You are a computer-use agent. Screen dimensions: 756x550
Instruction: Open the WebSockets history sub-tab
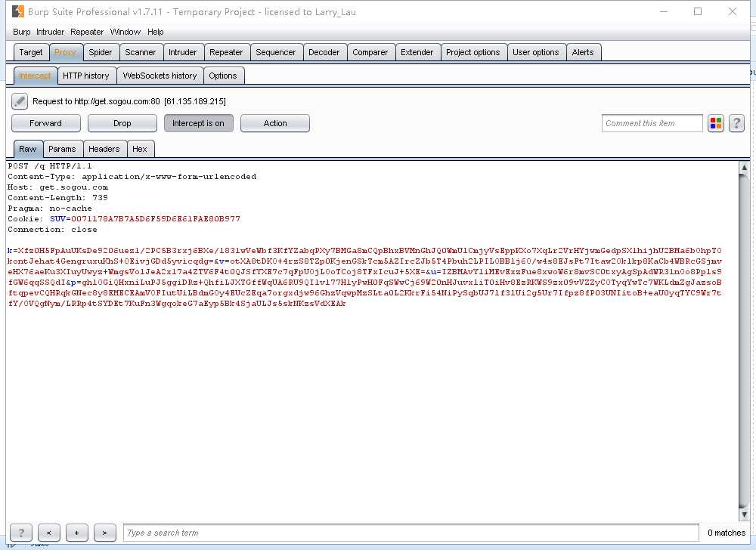(160, 76)
